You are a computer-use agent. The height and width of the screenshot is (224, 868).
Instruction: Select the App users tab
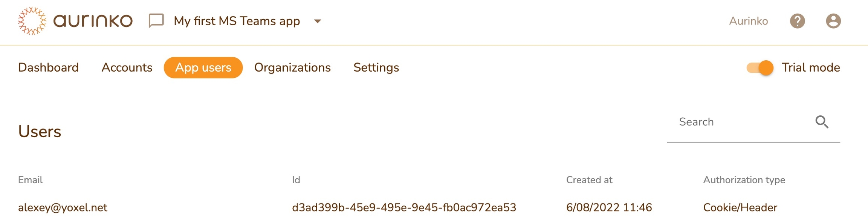[203, 68]
